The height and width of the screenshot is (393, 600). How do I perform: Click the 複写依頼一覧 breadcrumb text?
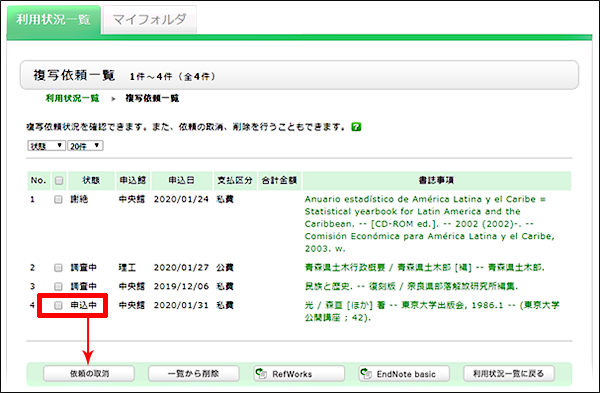(x=152, y=98)
